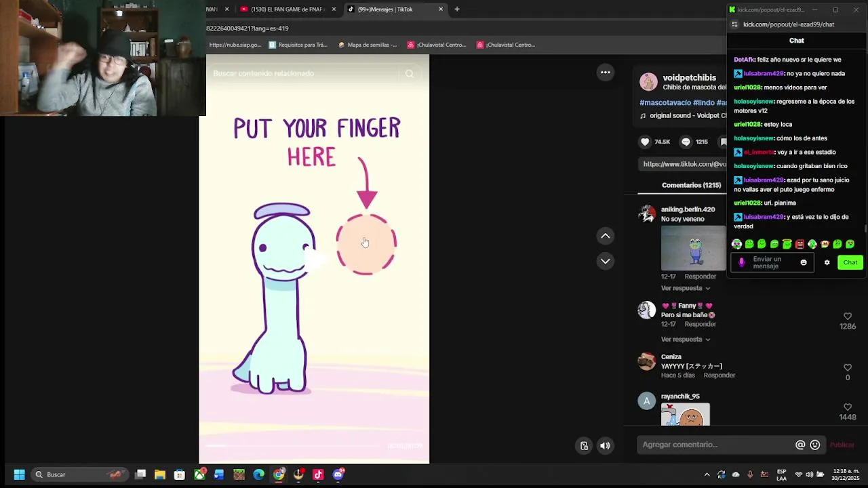Image resolution: width=868 pixels, height=488 pixels.
Task: Reply to aniking.berlin.420's comment
Action: coord(700,277)
